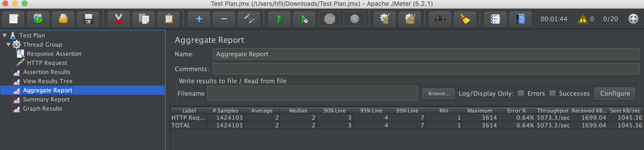Click the Toggle tree arrows icon

[x=249, y=19]
